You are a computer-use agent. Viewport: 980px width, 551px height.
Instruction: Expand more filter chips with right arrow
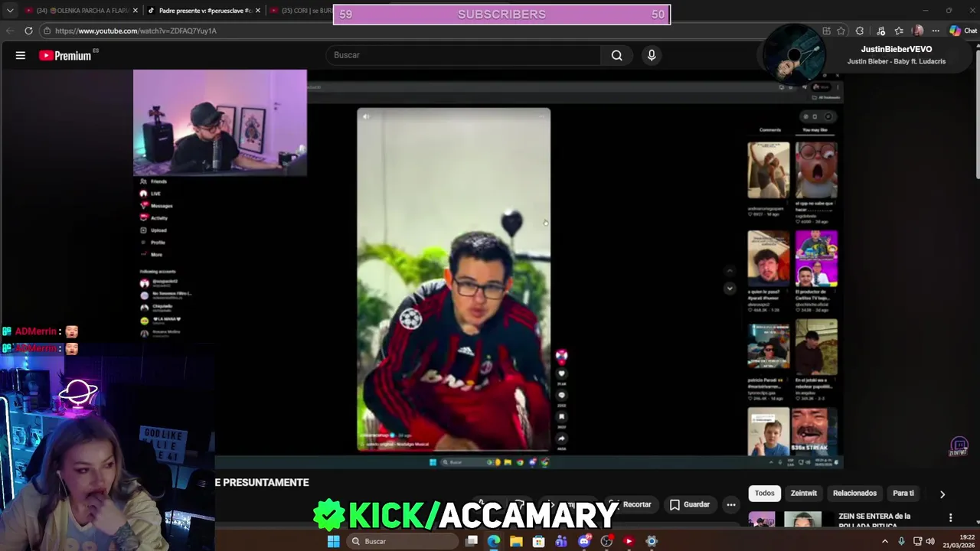coord(942,494)
